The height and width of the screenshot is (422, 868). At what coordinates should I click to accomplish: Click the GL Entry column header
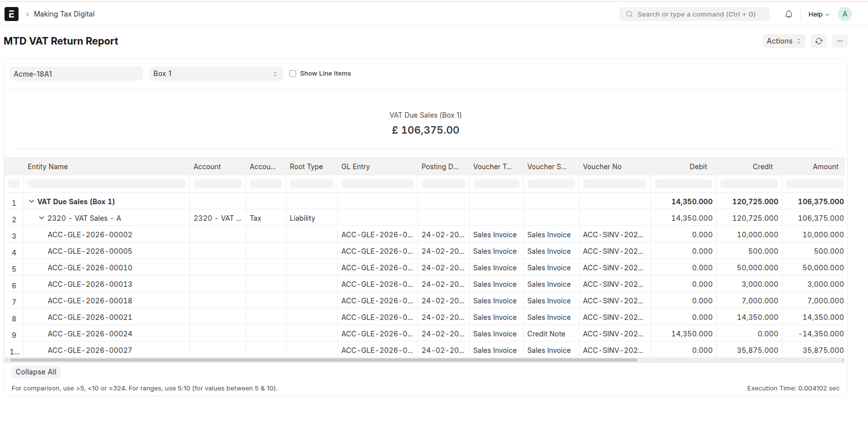[377, 167]
